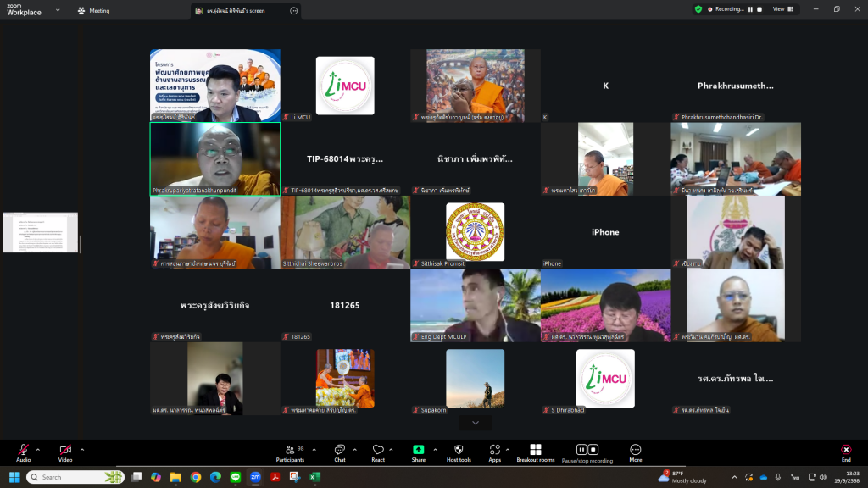This screenshot has height=488, width=868.
Task: Click the End meeting button
Action: tap(846, 453)
